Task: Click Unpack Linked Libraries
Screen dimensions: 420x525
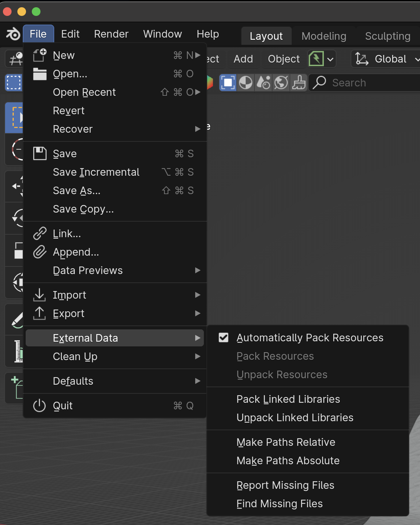Action: [x=308, y=418]
